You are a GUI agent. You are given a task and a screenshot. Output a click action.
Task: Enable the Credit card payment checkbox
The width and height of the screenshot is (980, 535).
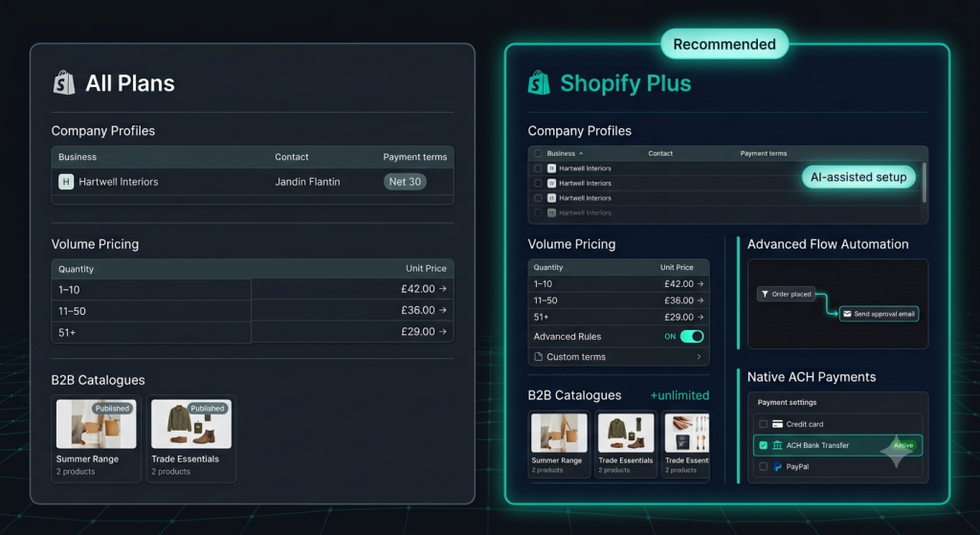click(x=763, y=424)
